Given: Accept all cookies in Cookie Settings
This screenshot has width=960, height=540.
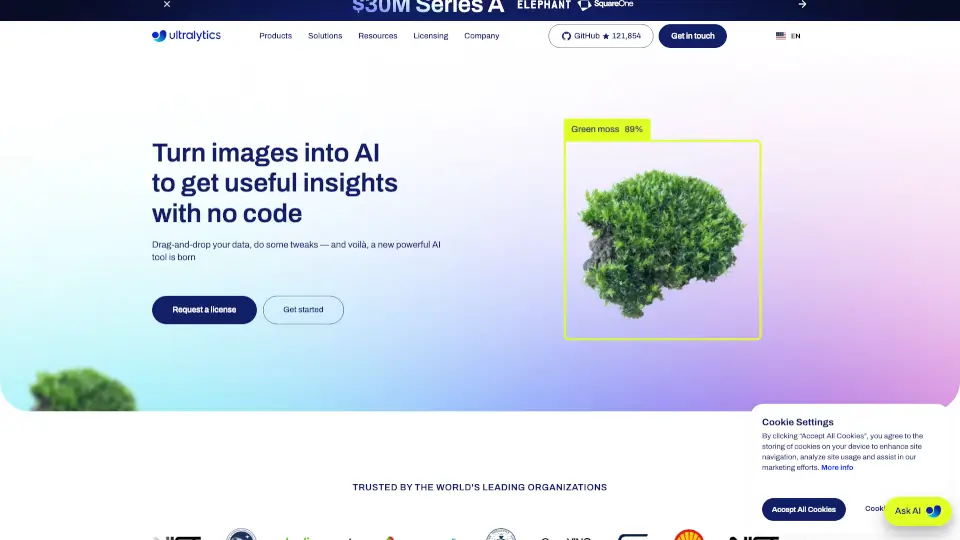Looking at the screenshot, I should 803,509.
